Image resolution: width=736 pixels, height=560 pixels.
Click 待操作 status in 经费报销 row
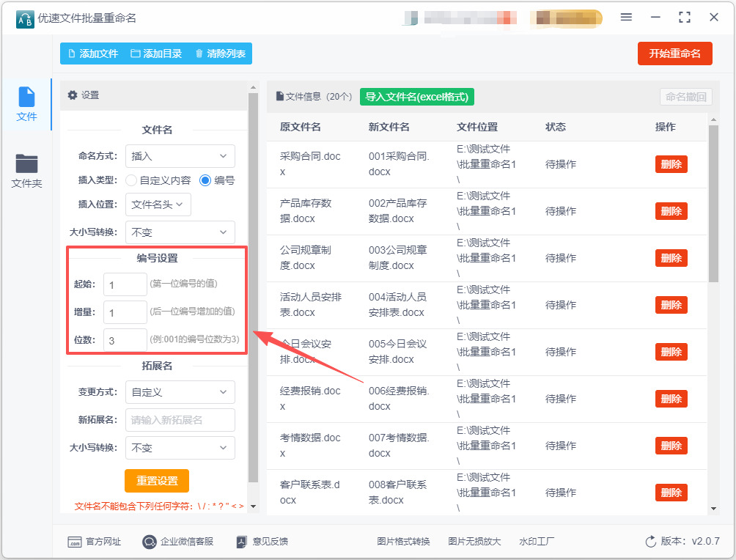[x=561, y=399]
